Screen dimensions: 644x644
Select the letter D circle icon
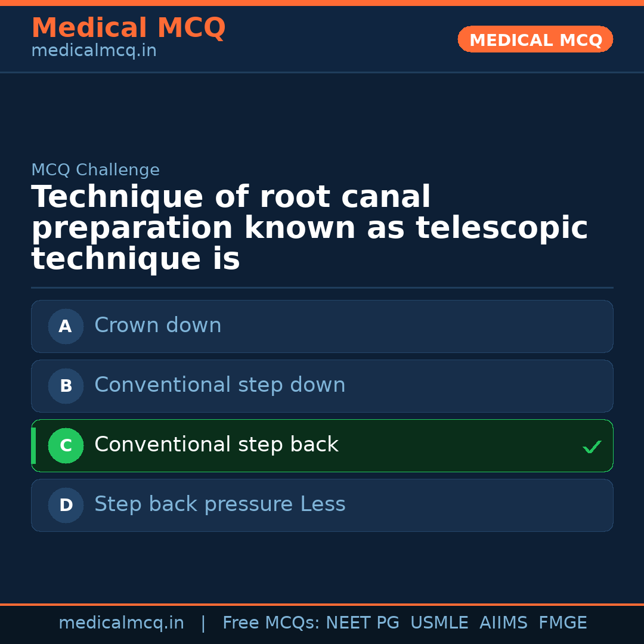point(66,505)
